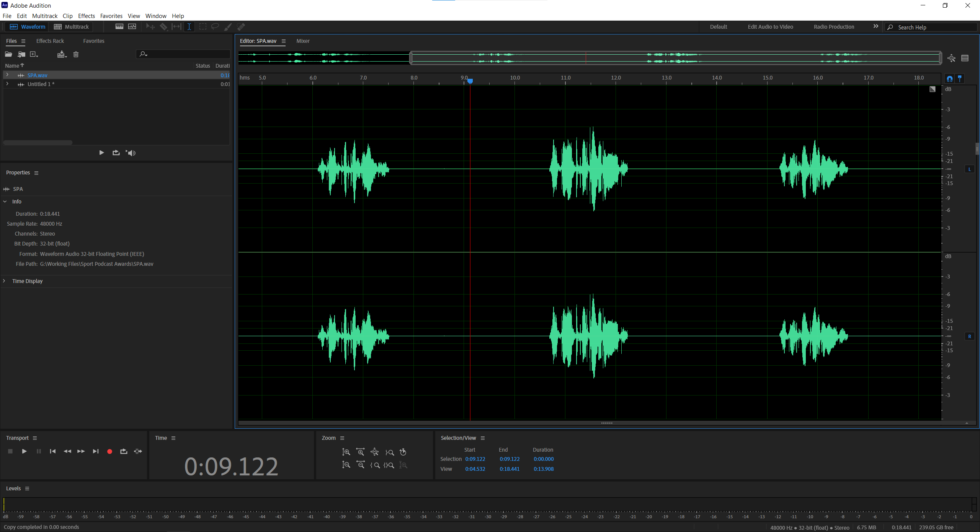Image resolution: width=980 pixels, height=532 pixels.
Task: Show more workspaces chevron
Action: click(875, 26)
